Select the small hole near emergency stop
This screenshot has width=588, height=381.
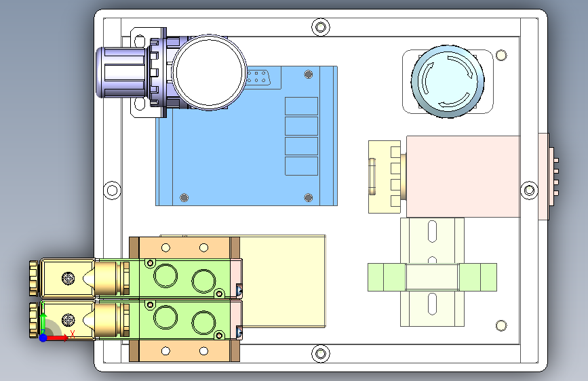click(501, 56)
